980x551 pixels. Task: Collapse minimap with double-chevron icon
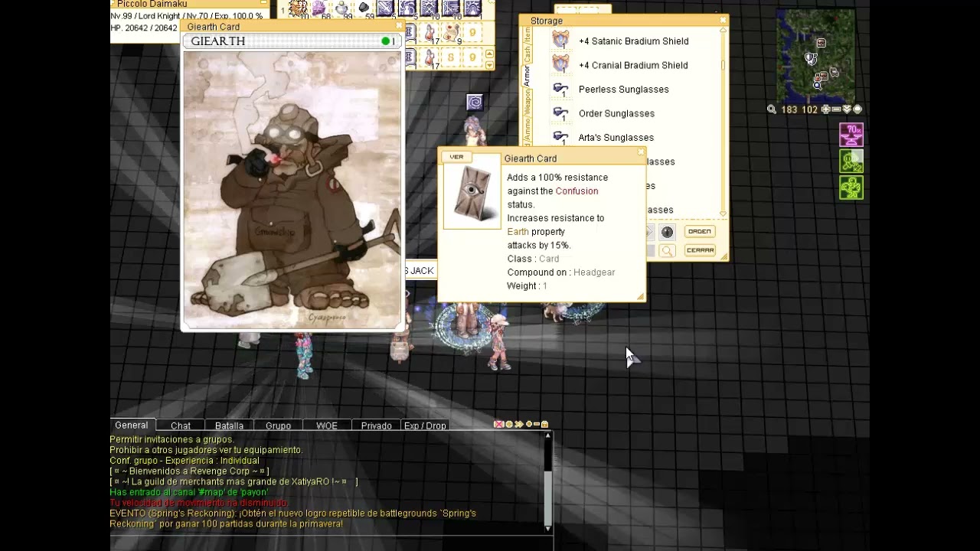click(847, 109)
